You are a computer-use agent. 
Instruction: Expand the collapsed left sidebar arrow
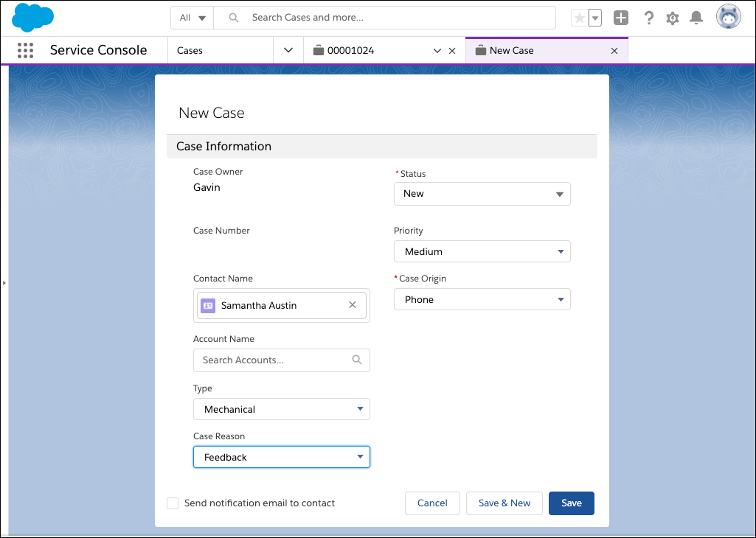pyautogui.click(x=4, y=283)
